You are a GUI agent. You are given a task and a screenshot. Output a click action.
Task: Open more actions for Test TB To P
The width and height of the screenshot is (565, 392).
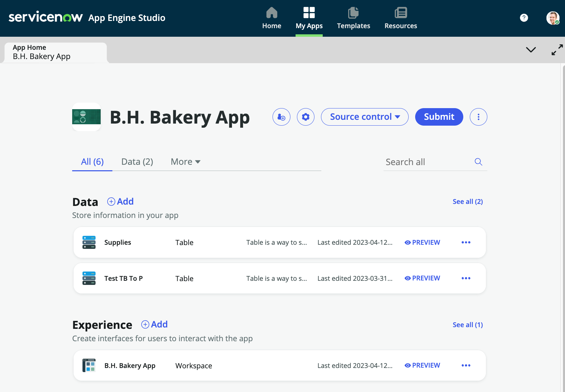point(466,278)
